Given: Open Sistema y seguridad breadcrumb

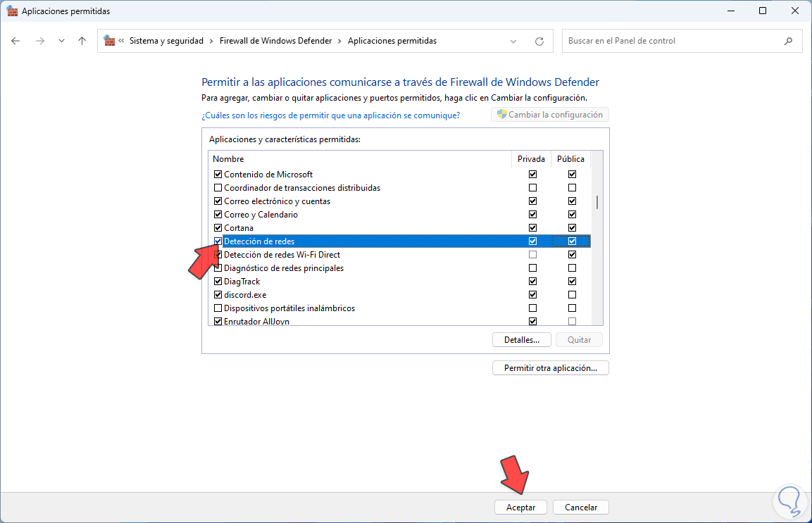Looking at the screenshot, I should coord(166,41).
